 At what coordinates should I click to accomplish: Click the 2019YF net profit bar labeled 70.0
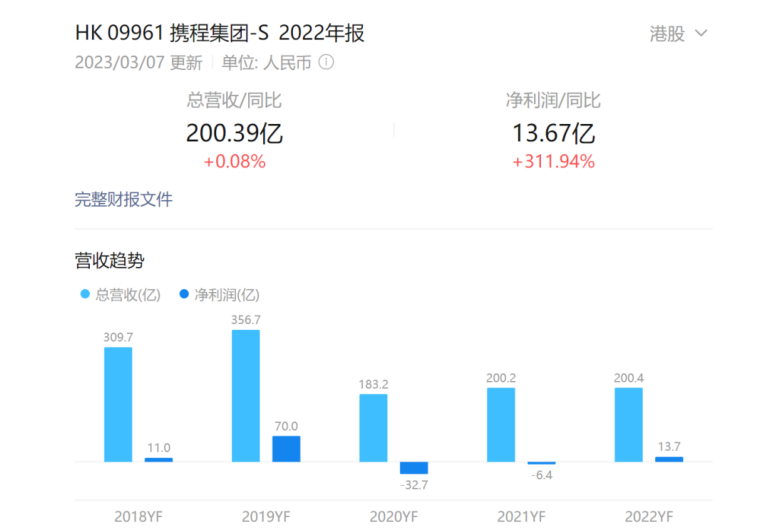pyautogui.click(x=286, y=449)
